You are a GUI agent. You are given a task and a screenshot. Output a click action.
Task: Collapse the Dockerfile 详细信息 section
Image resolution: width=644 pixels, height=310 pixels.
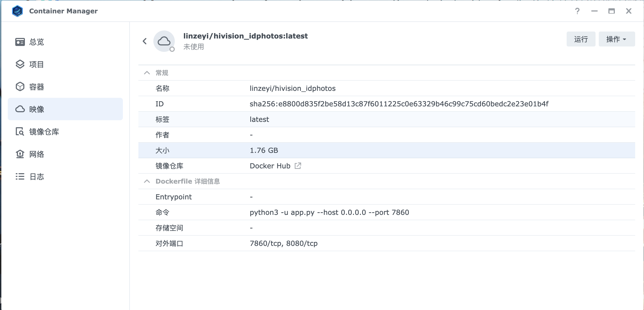pos(147,181)
